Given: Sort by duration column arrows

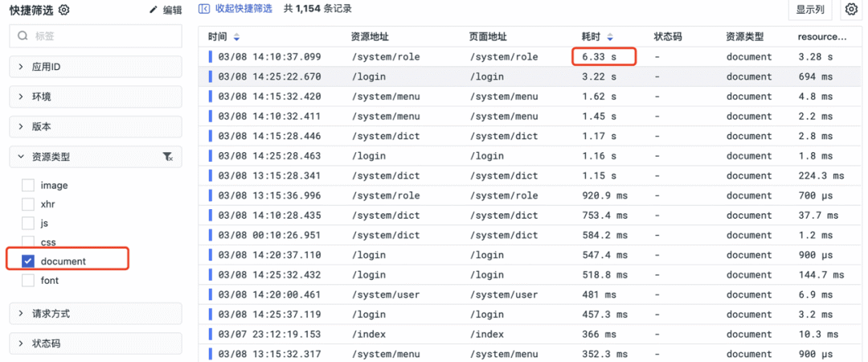Looking at the screenshot, I should tap(610, 37).
